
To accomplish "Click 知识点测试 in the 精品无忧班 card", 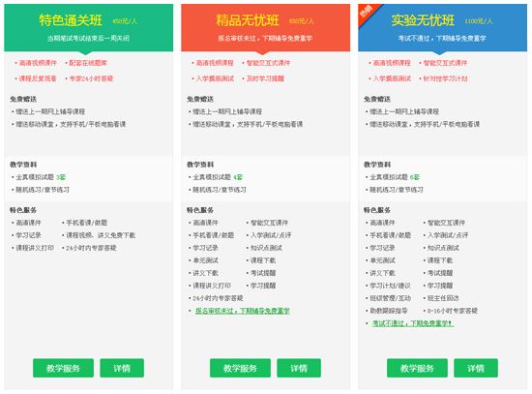I will [x=266, y=248].
